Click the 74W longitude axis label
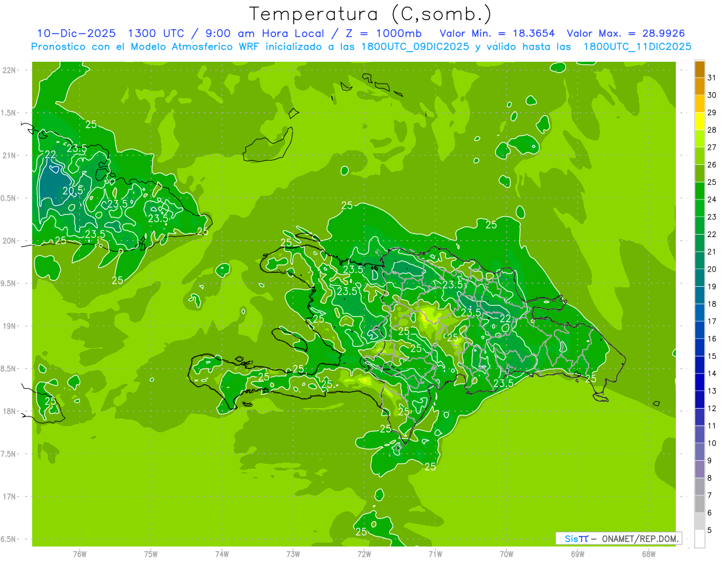 coord(222,554)
